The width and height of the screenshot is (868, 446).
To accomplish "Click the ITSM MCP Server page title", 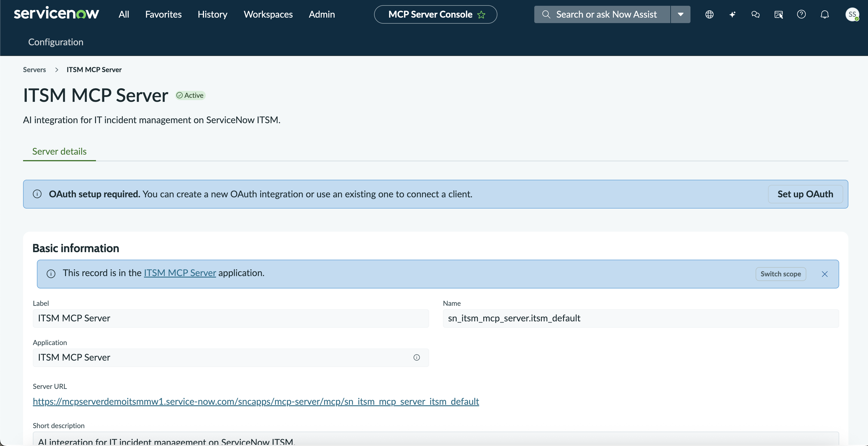I will (x=95, y=95).
